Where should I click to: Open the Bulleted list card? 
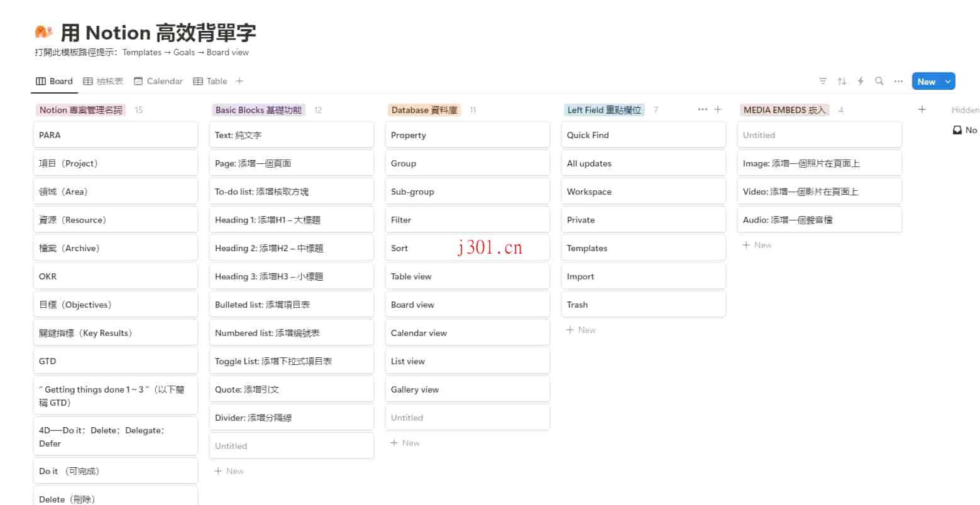(x=292, y=305)
